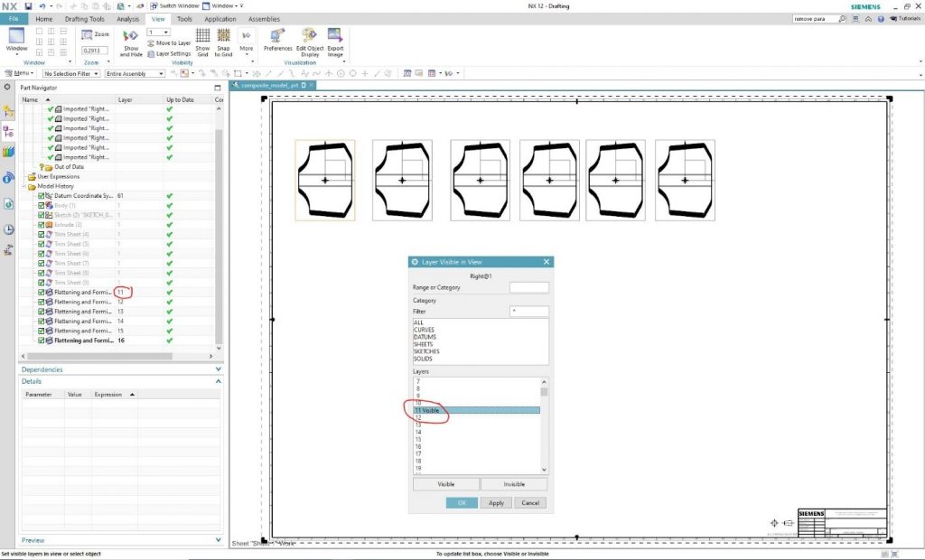Open the Preferences icon in Visualization

point(277,38)
